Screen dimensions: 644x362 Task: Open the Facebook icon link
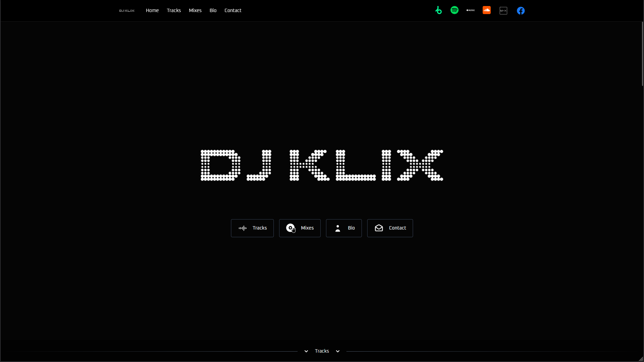521,11
